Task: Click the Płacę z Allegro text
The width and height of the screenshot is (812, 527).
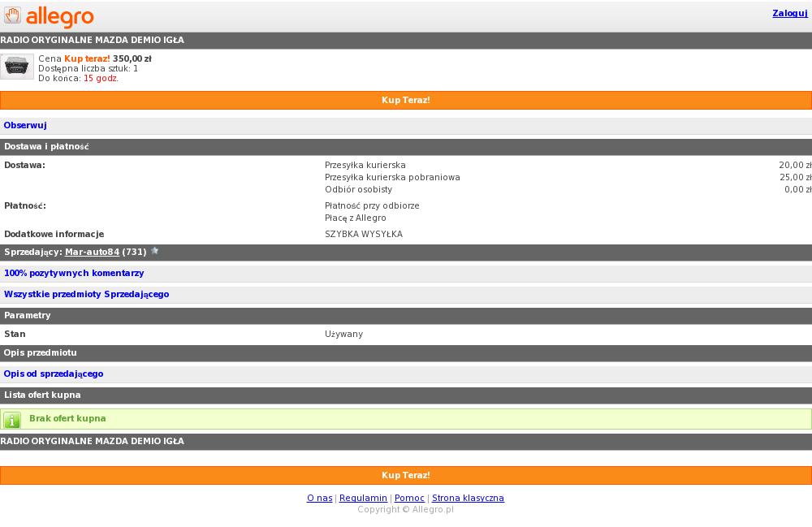Action: coord(356,218)
